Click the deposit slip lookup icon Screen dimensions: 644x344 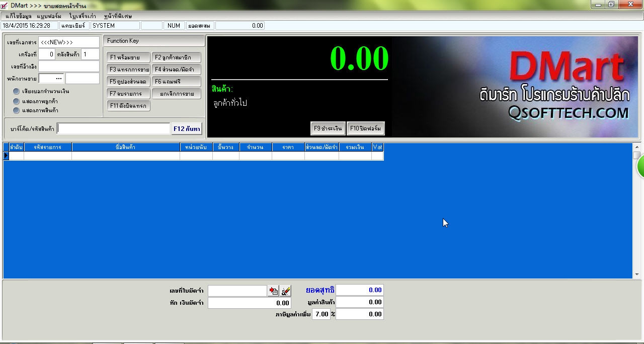coord(274,291)
